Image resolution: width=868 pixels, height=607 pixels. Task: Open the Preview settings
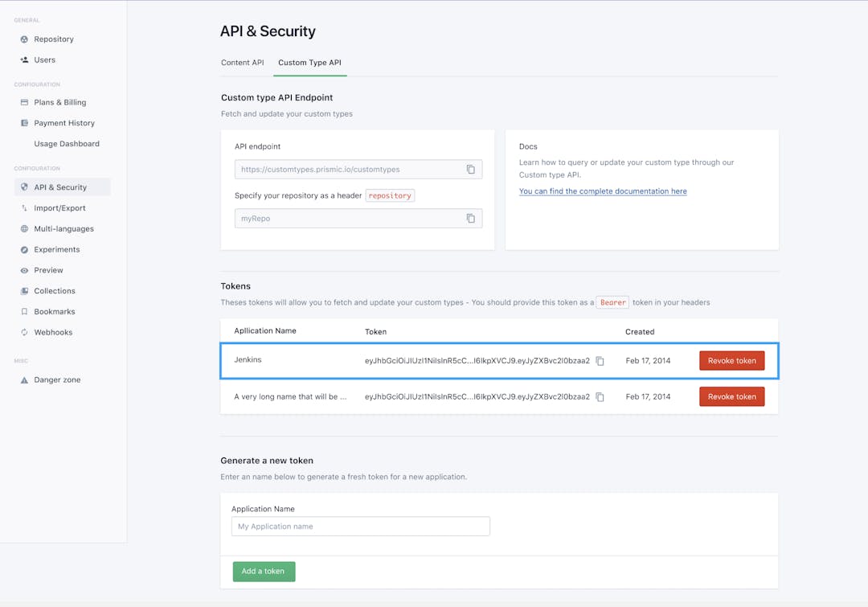[47, 270]
